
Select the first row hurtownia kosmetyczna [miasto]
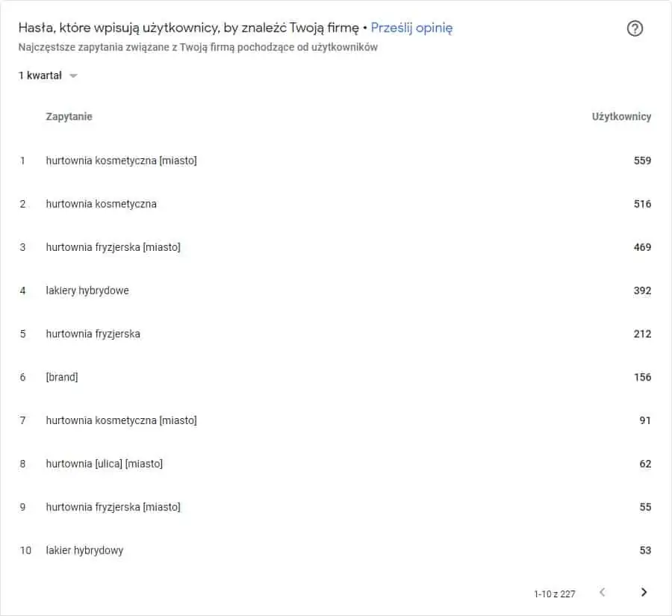coord(335,161)
